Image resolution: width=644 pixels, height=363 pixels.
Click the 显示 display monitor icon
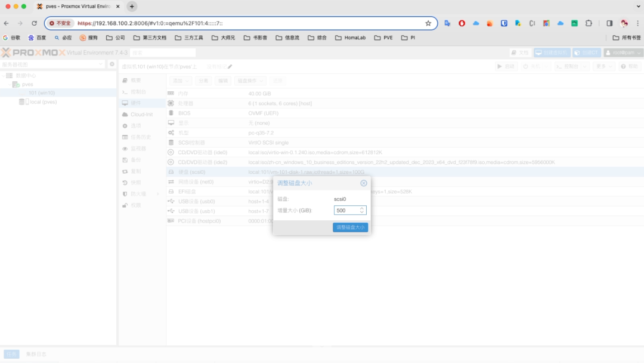coord(171,123)
